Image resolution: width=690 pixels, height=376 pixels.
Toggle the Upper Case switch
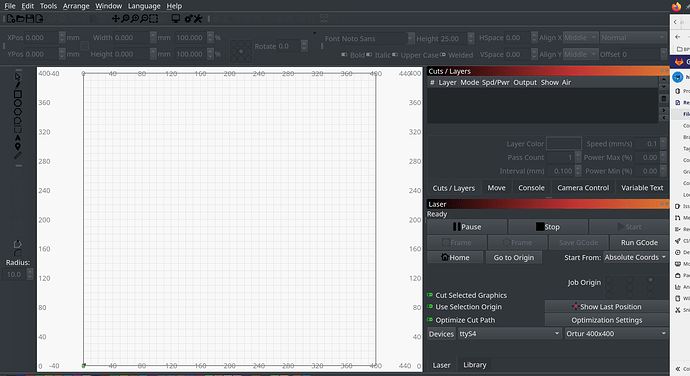click(395, 55)
